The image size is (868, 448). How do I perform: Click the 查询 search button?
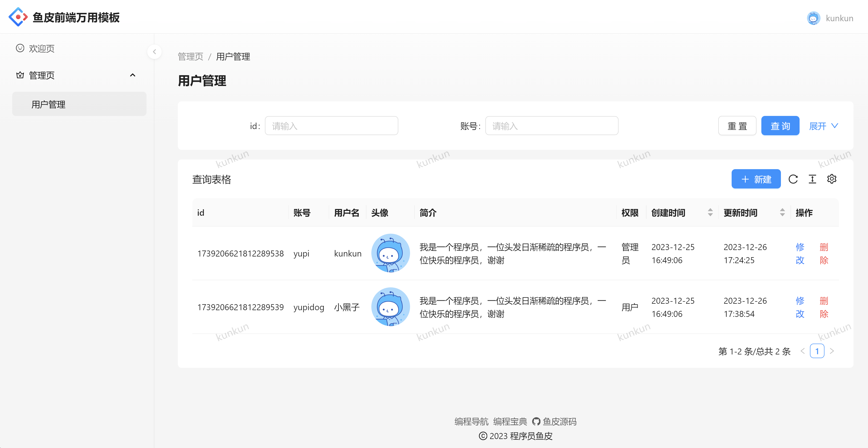(x=780, y=126)
